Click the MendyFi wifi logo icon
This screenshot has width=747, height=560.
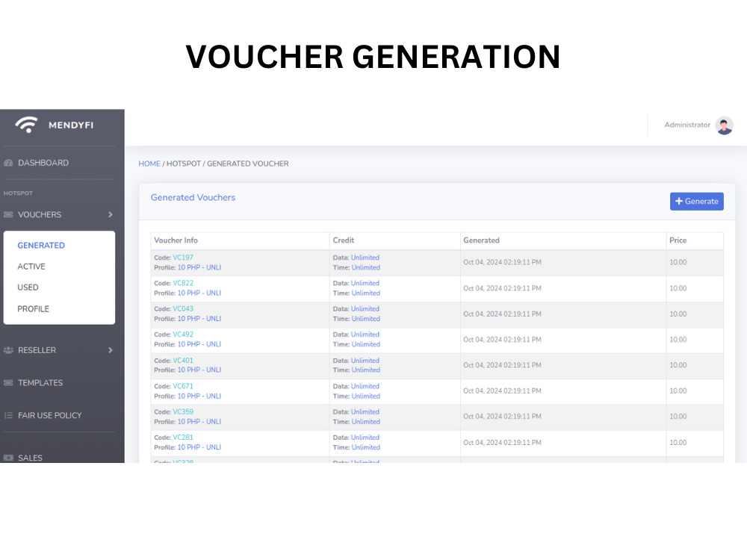pyautogui.click(x=27, y=125)
